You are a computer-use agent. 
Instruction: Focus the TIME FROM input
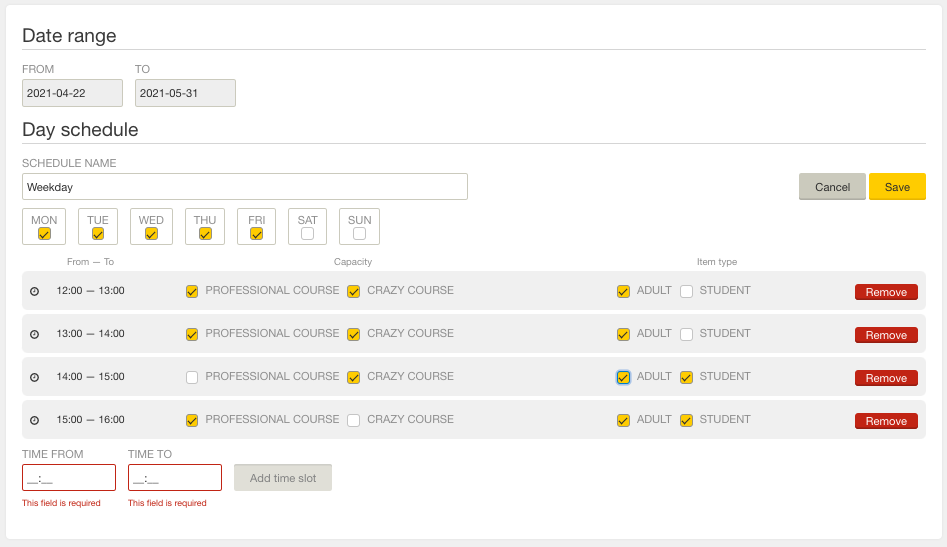tap(69, 478)
